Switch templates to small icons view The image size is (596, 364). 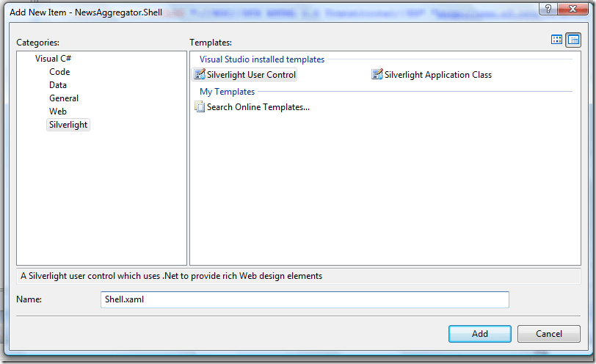[x=573, y=40]
